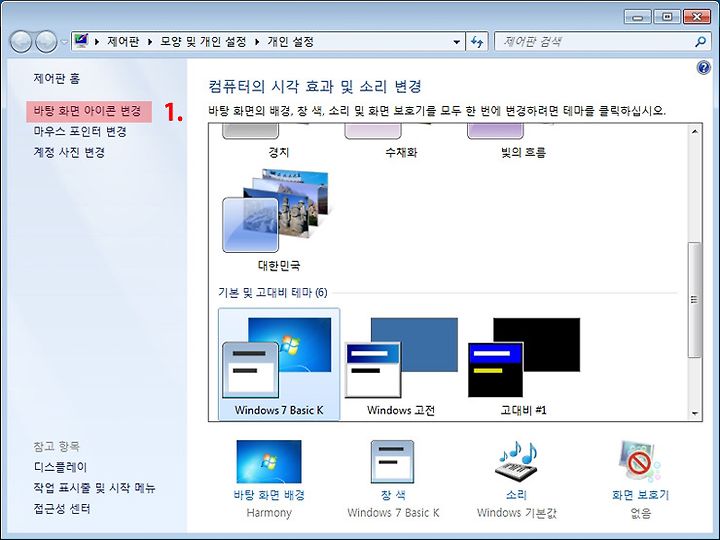Select 모양 및 개인 설정 breadcrumb
This screenshot has height=540, width=720.
pyautogui.click(x=203, y=42)
